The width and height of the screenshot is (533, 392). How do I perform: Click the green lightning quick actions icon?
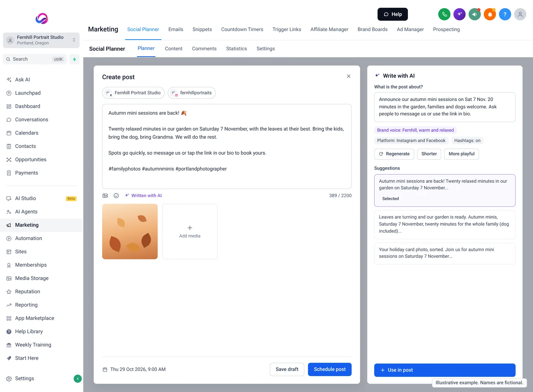(74, 59)
